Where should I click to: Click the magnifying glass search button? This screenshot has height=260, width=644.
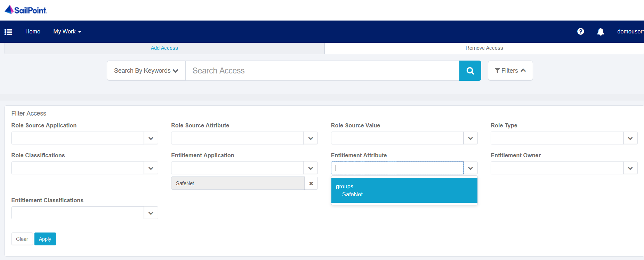[x=470, y=71]
